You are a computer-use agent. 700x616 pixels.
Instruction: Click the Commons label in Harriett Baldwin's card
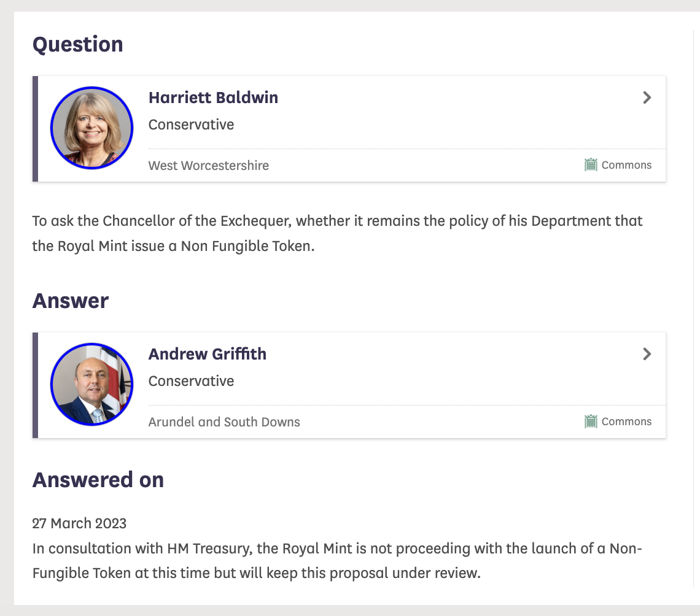(x=626, y=165)
